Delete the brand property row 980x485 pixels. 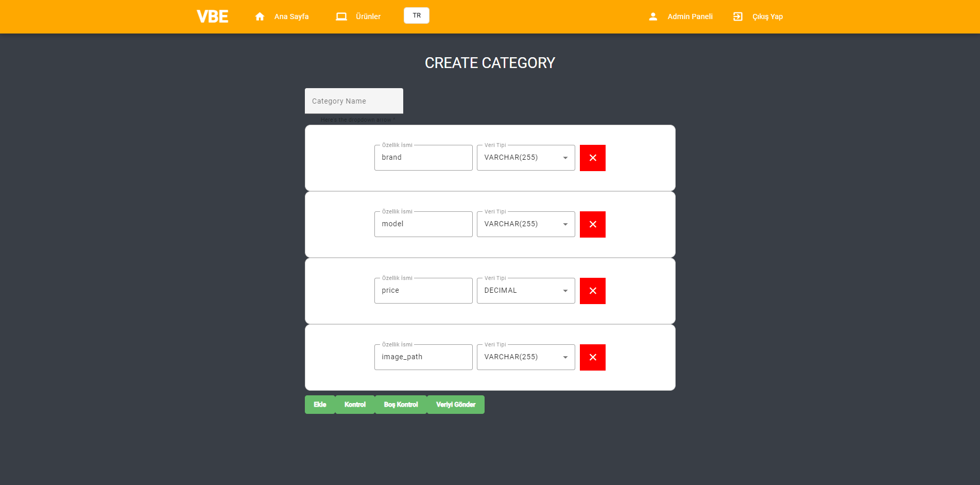point(592,158)
